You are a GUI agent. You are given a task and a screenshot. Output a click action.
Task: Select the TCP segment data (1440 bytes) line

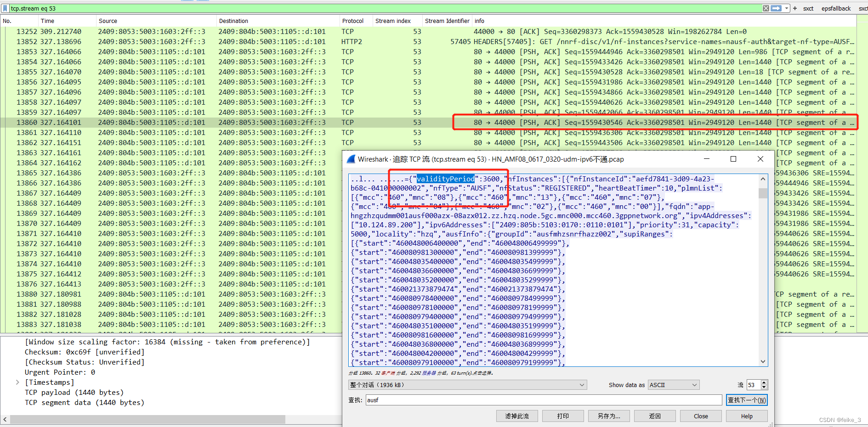click(x=85, y=403)
